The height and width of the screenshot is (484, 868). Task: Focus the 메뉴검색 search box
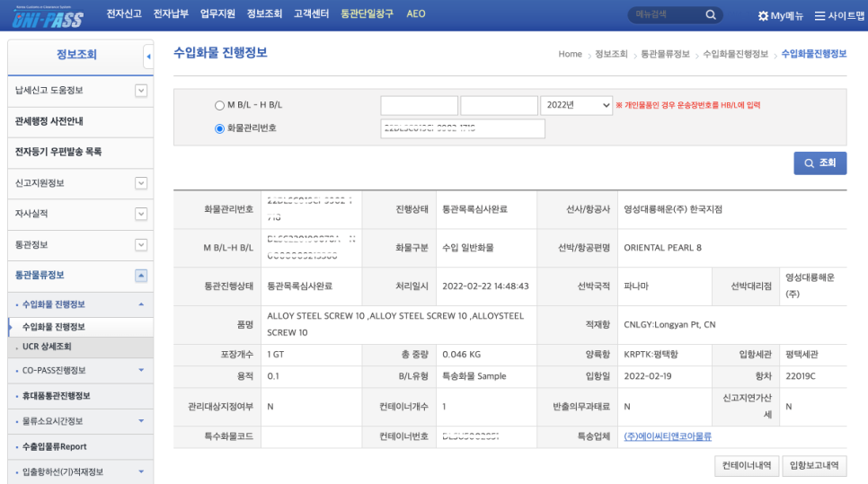pos(666,15)
